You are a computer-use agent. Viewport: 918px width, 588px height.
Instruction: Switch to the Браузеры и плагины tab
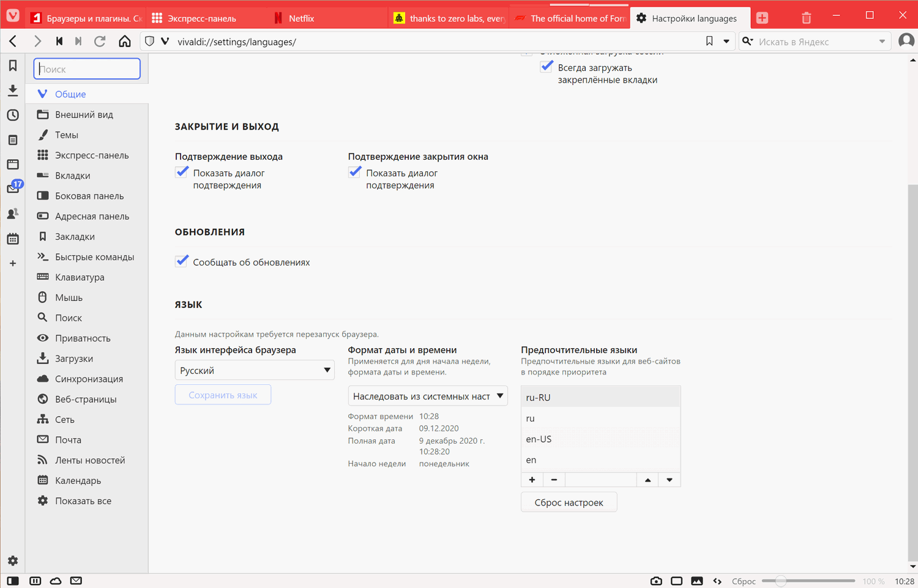(x=86, y=18)
